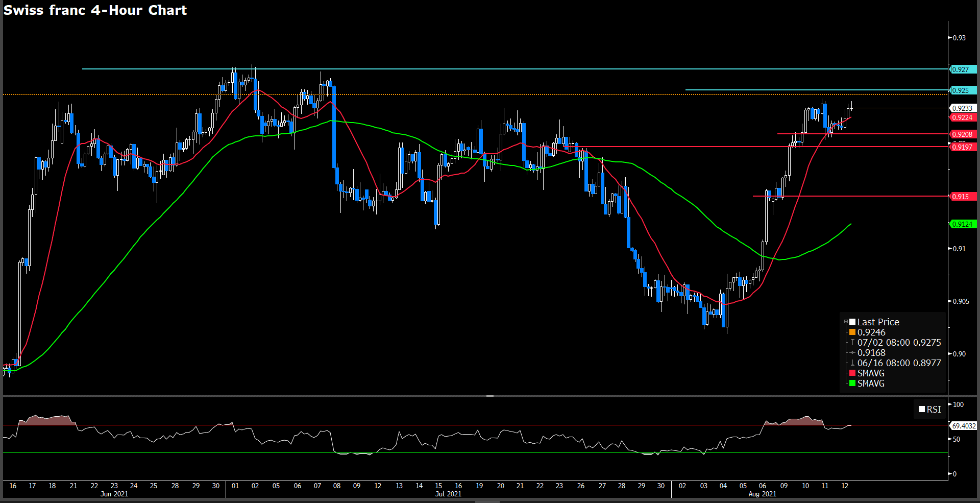Click the red 0.9208 level label

[963, 134]
